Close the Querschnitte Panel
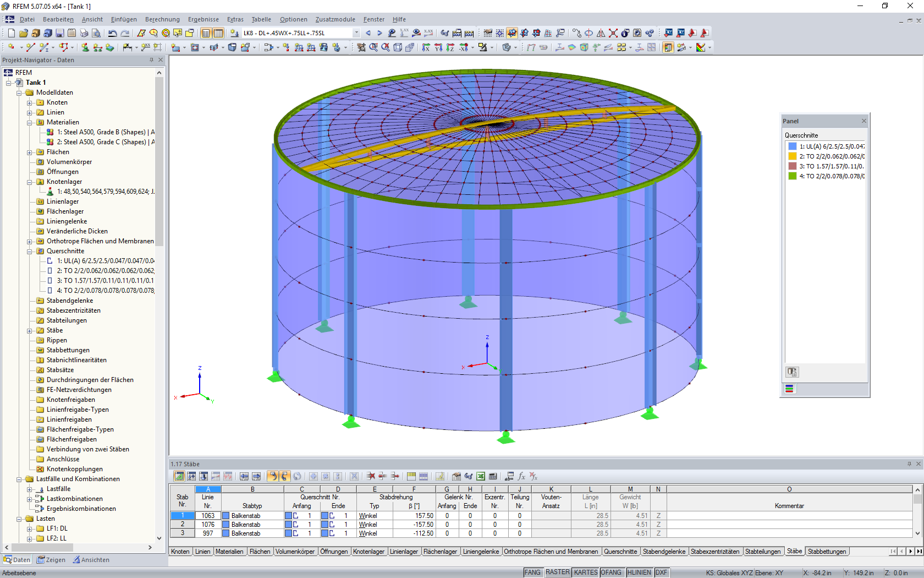Image resolution: width=924 pixels, height=578 pixels. pos(864,121)
